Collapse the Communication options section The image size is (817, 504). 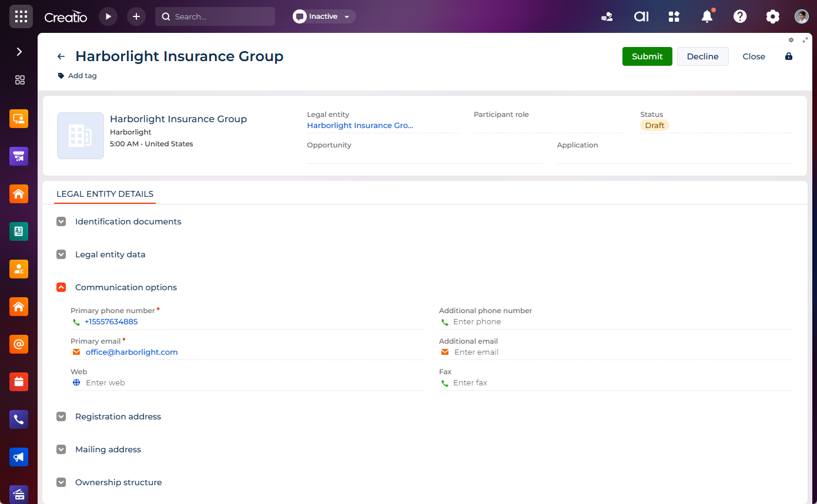click(x=61, y=287)
